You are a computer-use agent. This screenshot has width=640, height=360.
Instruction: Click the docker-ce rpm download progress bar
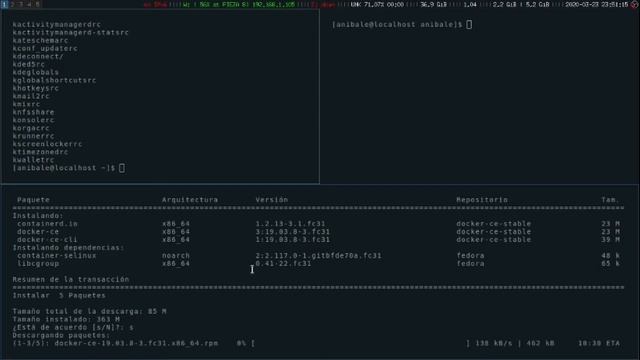[361, 343]
